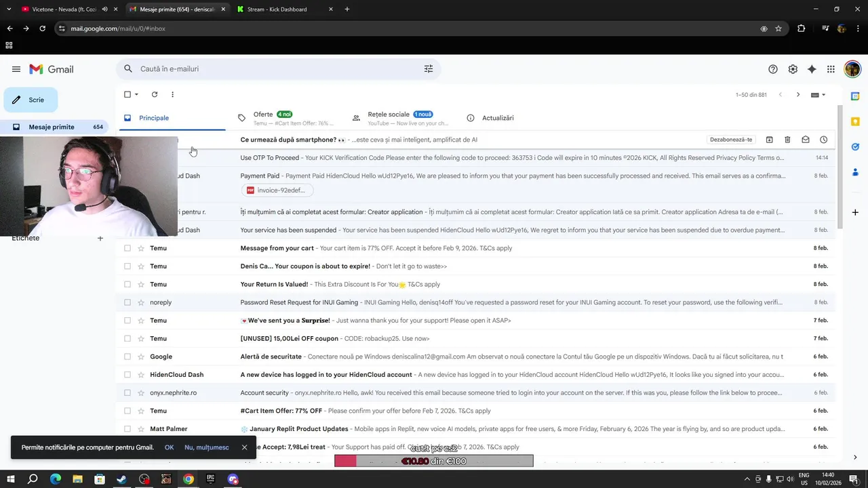
Task: Toggle the select-all emails checkbox
Action: (x=127, y=95)
